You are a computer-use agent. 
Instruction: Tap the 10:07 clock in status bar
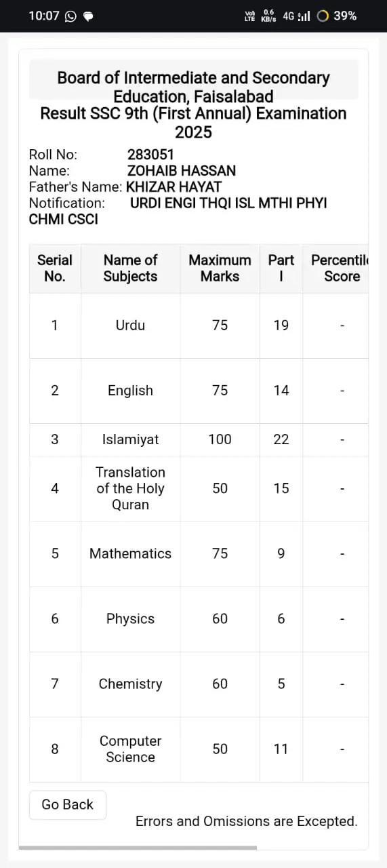coord(44,16)
